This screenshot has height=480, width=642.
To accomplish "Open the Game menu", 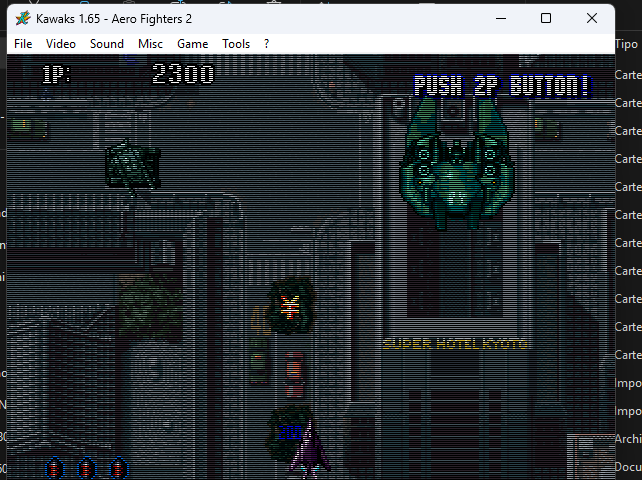I will click(192, 44).
